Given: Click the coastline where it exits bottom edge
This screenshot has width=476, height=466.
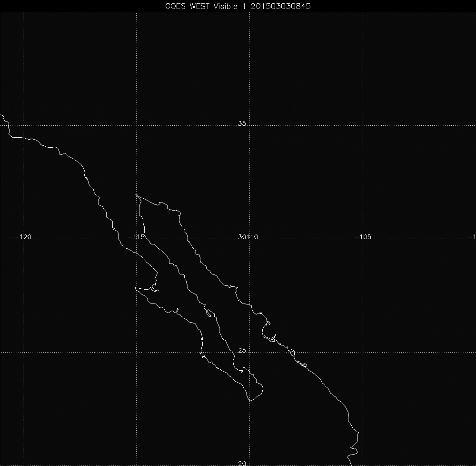Looking at the screenshot, I should point(351,464).
